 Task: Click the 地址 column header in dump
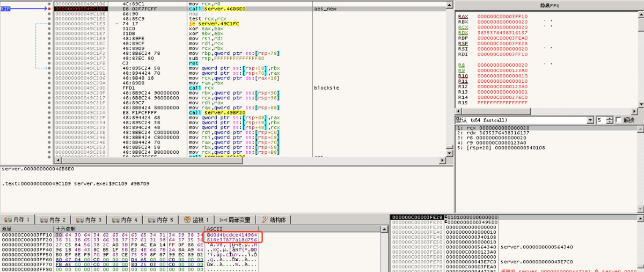pos(26,229)
